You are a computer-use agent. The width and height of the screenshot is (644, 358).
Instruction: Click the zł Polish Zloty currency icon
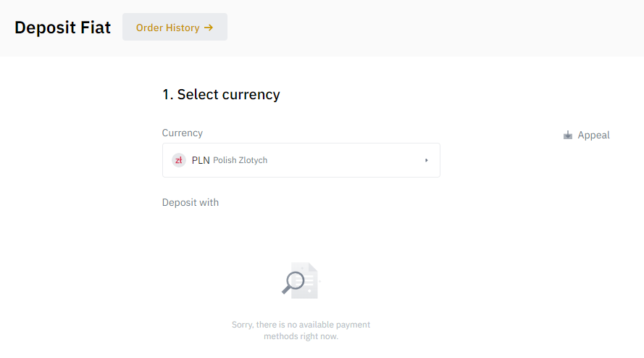[179, 160]
